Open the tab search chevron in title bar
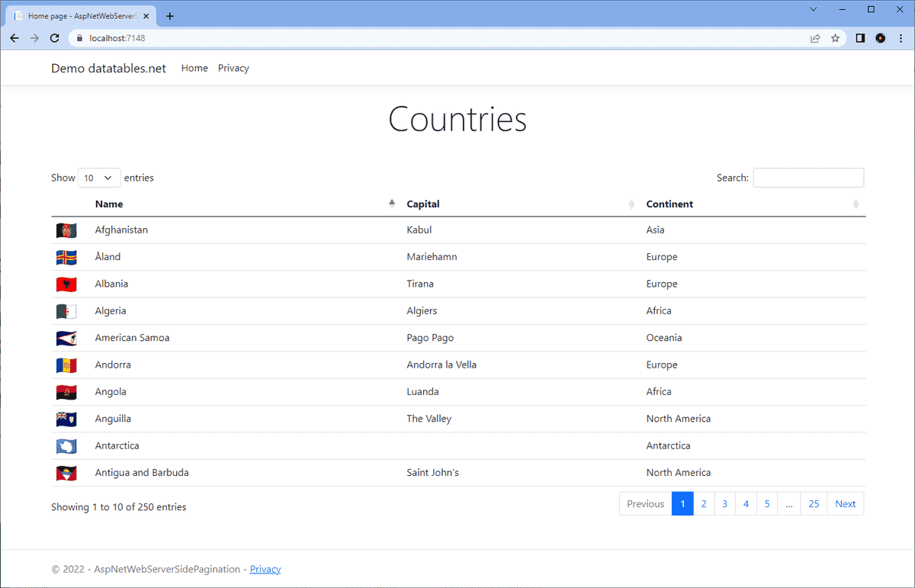The height and width of the screenshot is (588, 915). pos(813,9)
